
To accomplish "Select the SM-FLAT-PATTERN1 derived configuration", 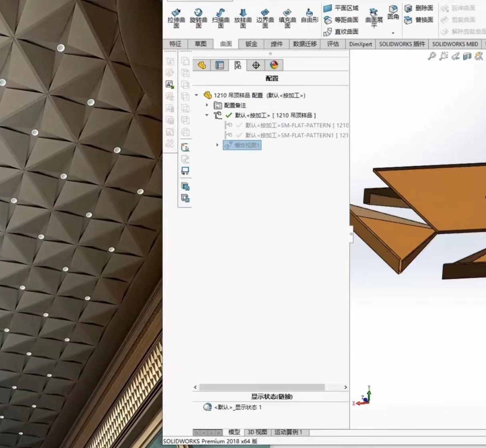I will click(286, 135).
